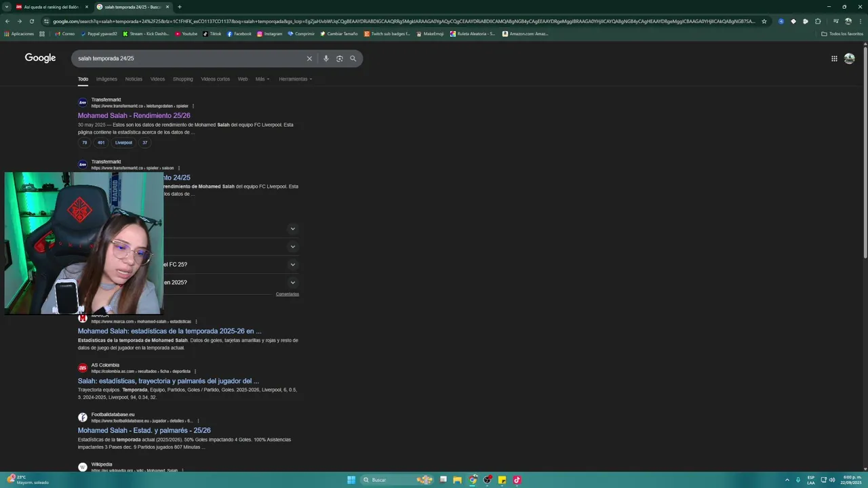Open the Ruleta Aleatoria bookmark
868x488 pixels.
coord(473,34)
